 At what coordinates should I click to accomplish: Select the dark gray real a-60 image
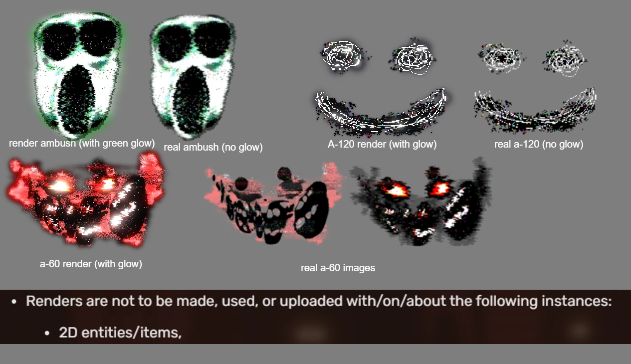pyautogui.click(x=420, y=201)
